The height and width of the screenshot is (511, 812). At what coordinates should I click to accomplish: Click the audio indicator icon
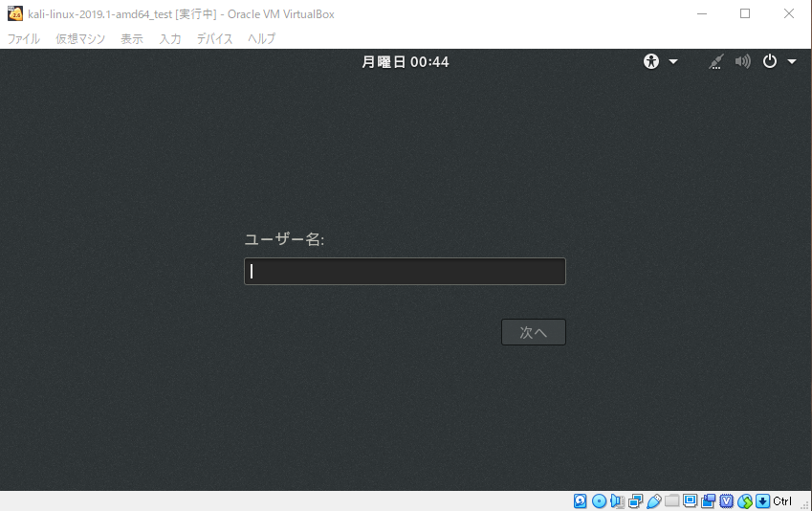[617, 501]
